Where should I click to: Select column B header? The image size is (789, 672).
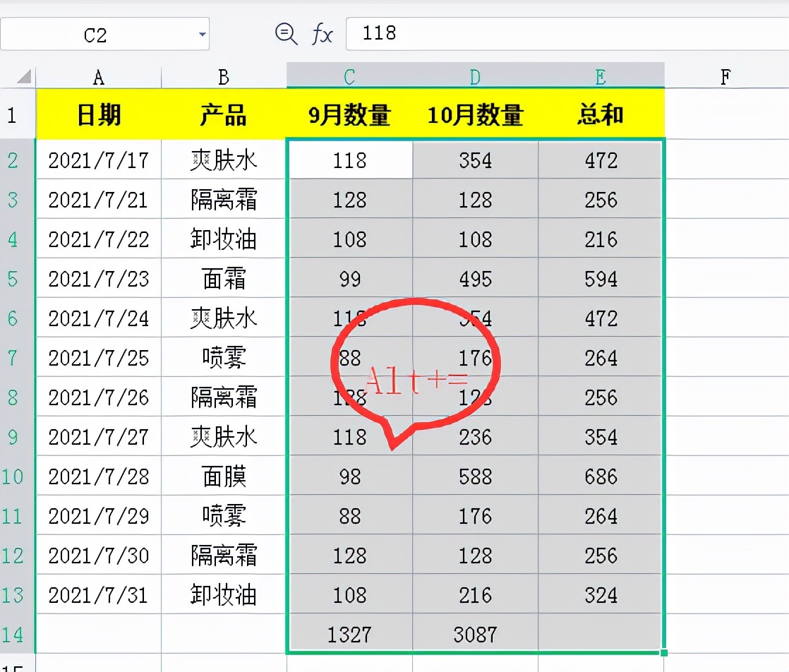tap(224, 77)
